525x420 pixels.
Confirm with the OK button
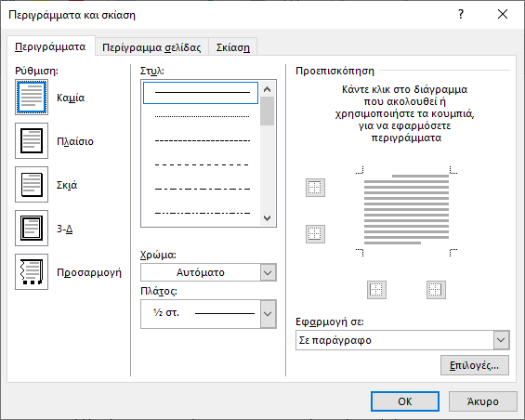405,401
